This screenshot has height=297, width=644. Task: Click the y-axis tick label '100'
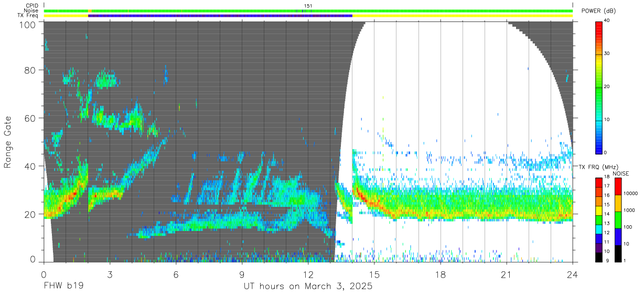click(28, 25)
